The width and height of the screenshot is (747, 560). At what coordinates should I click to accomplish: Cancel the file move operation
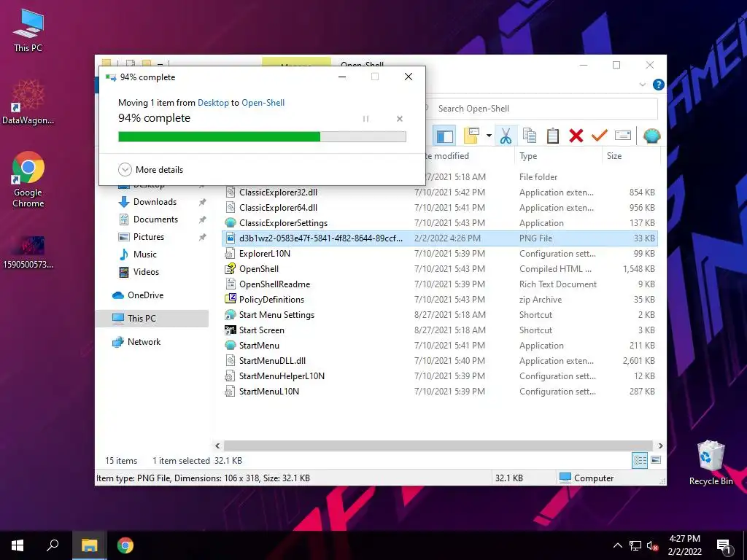pos(400,119)
